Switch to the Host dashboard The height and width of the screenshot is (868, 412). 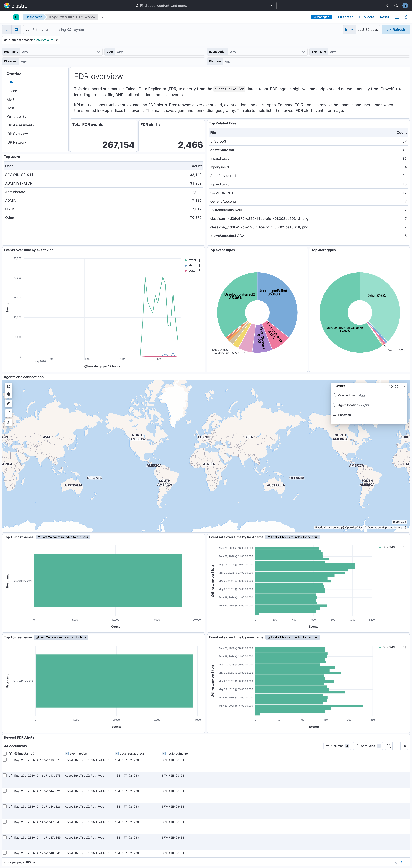pyautogui.click(x=10, y=108)
